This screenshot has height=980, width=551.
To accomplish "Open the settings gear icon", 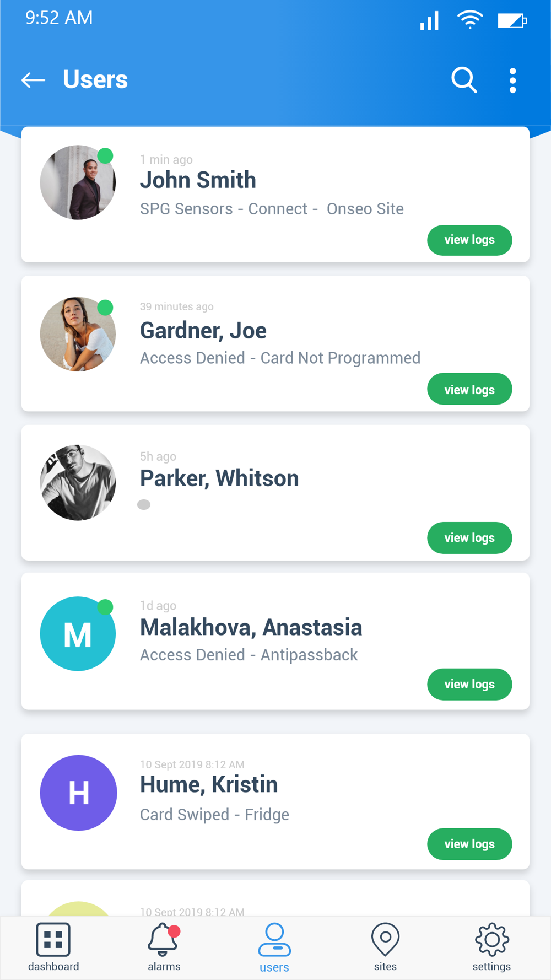I will [x=491, y=939].
